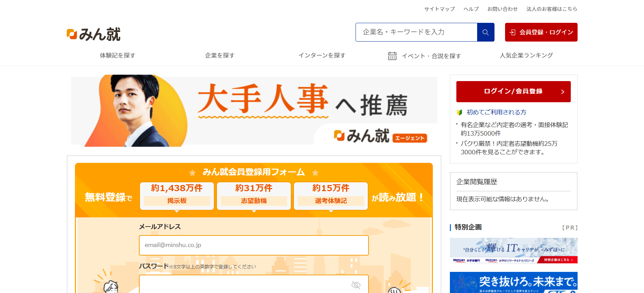Select the 約1,438万件 掲示板 card
This screenshot has height=293, width=644.
(x=177, y=196)
